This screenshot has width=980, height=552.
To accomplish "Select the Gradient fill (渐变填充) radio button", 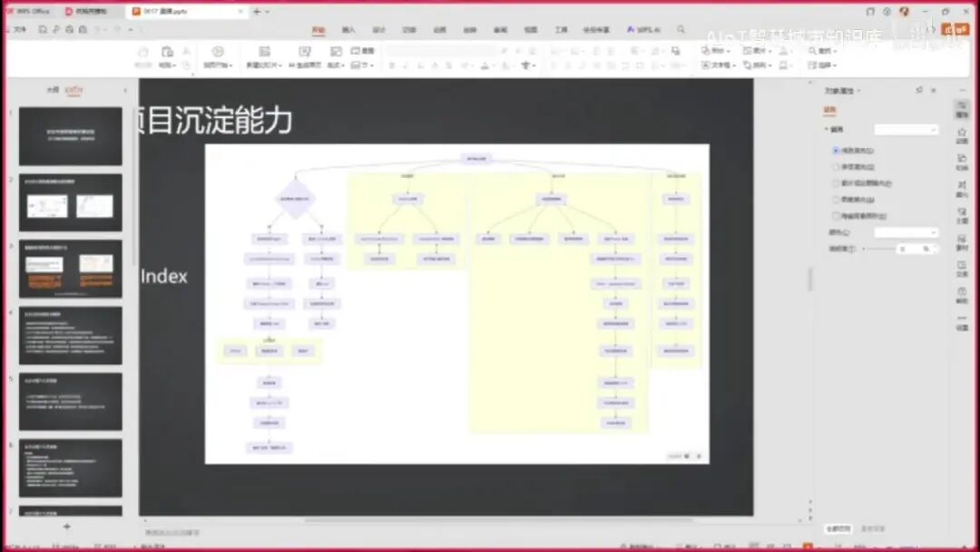I will point(836,167).
